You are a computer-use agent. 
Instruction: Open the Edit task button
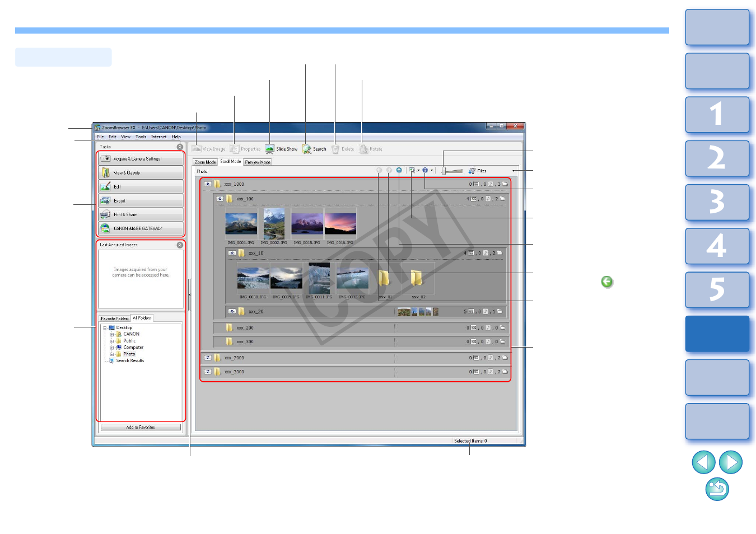(x=141, y=187)
